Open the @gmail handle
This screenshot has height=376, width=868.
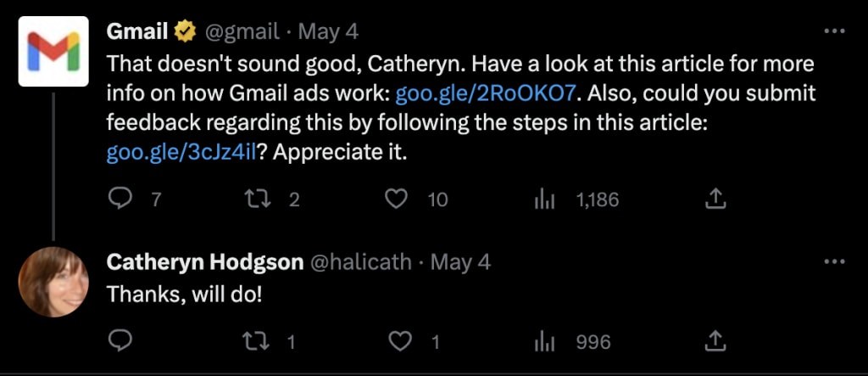click(x=242, y=33)
